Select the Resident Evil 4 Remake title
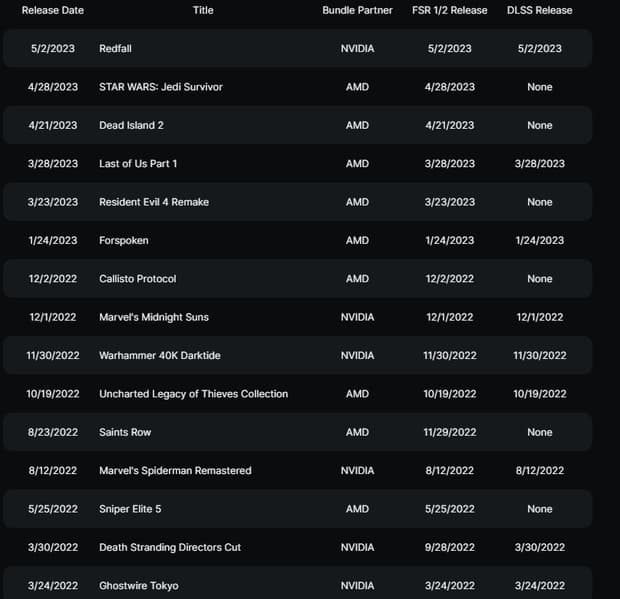620x599 pixels. point(154,202)
